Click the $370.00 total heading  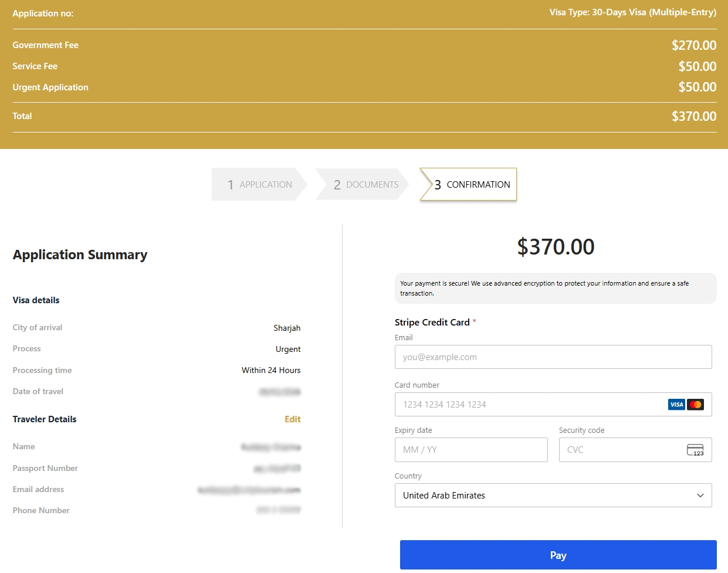[x=555, y=246]
